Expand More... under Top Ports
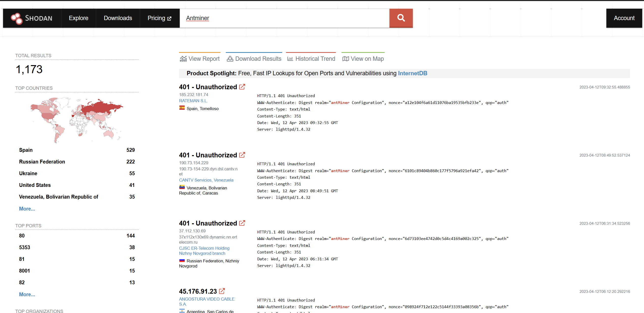 [27, 294]
